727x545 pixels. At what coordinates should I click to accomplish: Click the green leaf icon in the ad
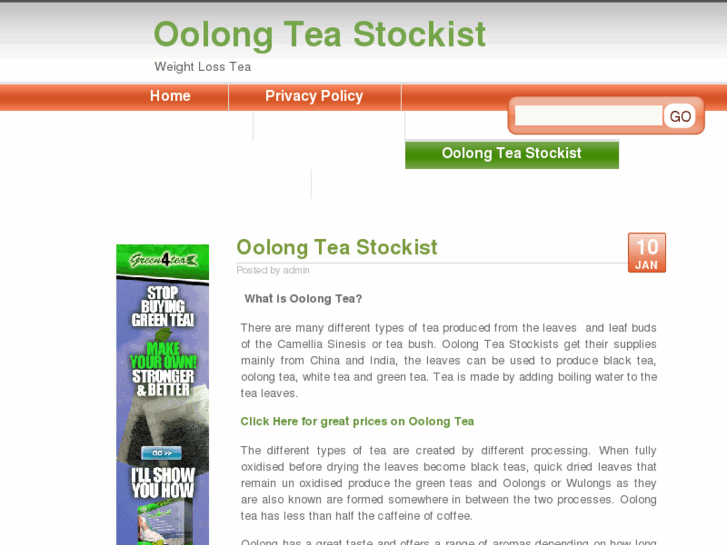coord(163,333)
